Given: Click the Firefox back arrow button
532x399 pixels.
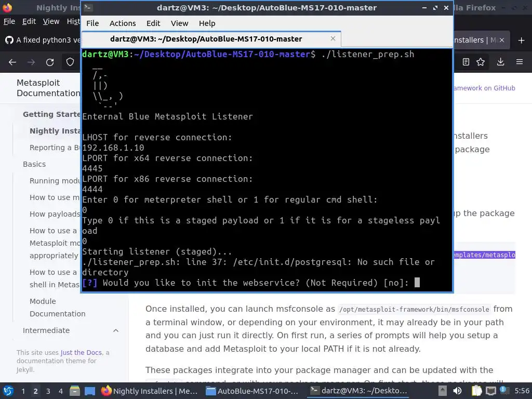Looking at the screenshot, I should coord(12,62).
